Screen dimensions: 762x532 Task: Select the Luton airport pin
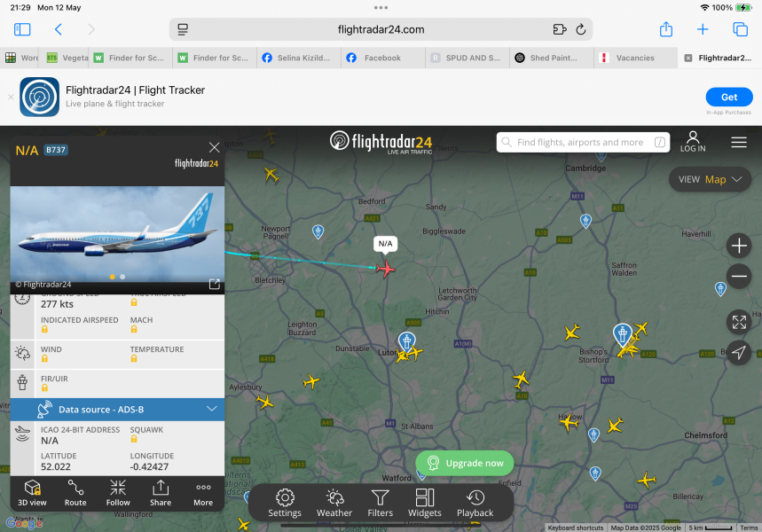[407, 341]
